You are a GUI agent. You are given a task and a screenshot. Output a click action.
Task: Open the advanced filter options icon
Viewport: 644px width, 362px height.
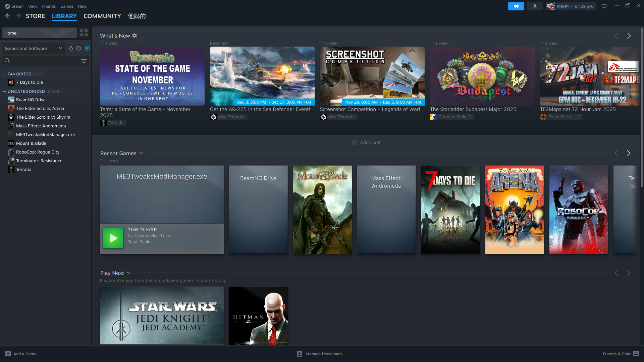tap(84, 61)
